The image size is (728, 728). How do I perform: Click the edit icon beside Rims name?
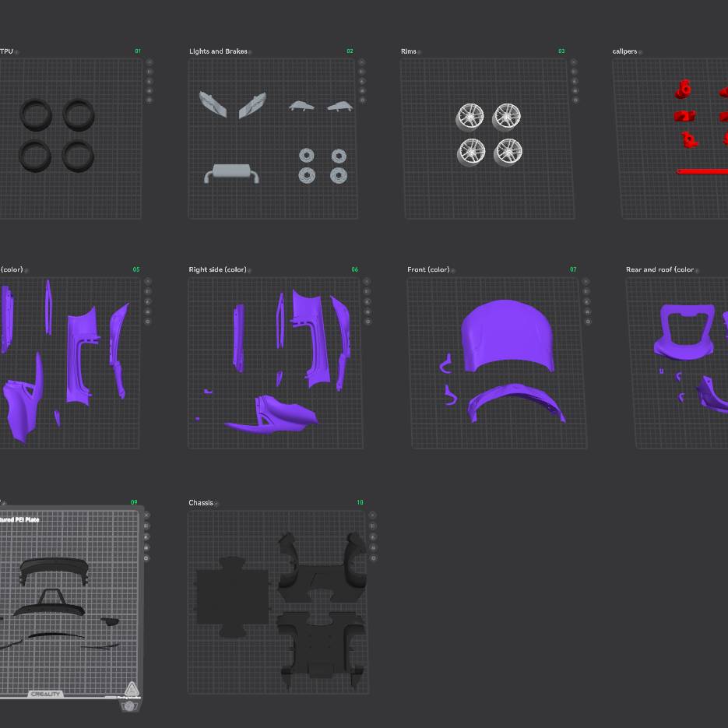coord(420,52)
